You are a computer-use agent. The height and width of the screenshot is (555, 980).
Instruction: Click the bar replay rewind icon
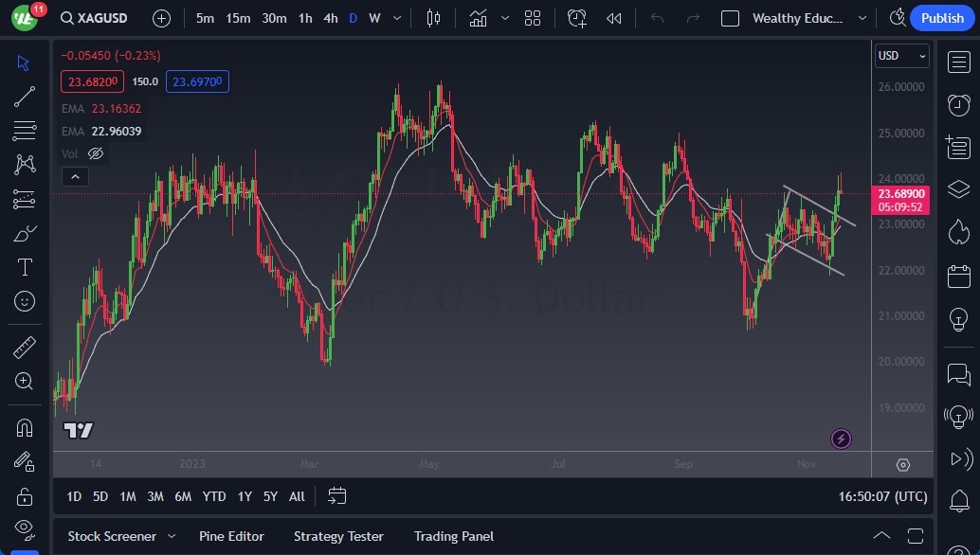pos(614,18)
